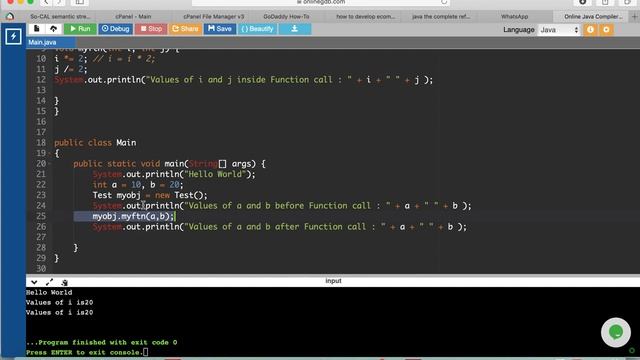Share the code via Share button
The width and height of the screenshot is (640, 360).
185,29
